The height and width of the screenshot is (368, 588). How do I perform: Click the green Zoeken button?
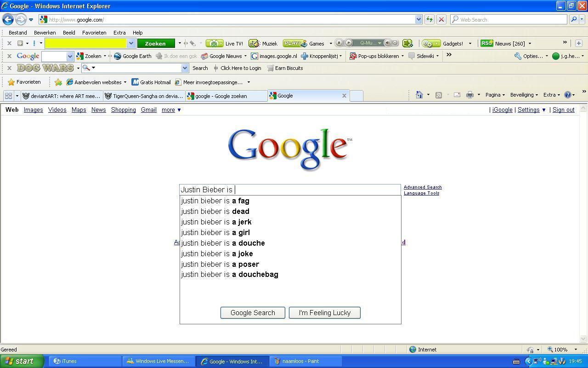point(156,43)
